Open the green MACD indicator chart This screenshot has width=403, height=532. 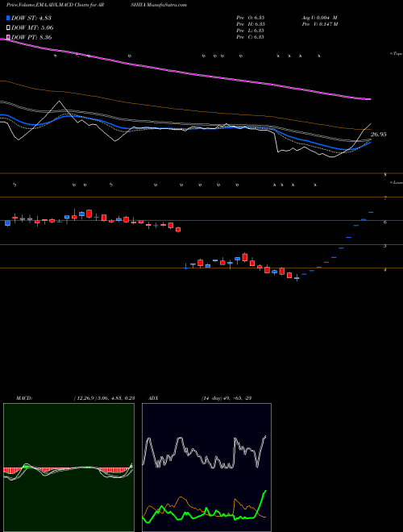(x=69, y=468)
